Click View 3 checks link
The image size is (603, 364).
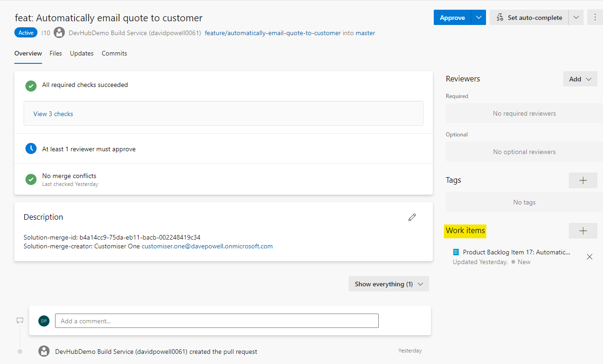coord(53,114)
